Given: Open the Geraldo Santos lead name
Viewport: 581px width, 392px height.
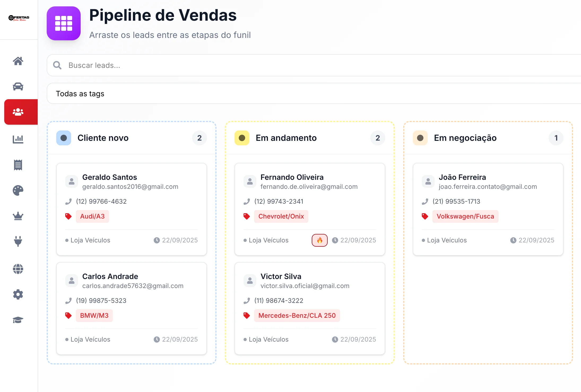Looking at the screenshot, I should tap(110, 177).
